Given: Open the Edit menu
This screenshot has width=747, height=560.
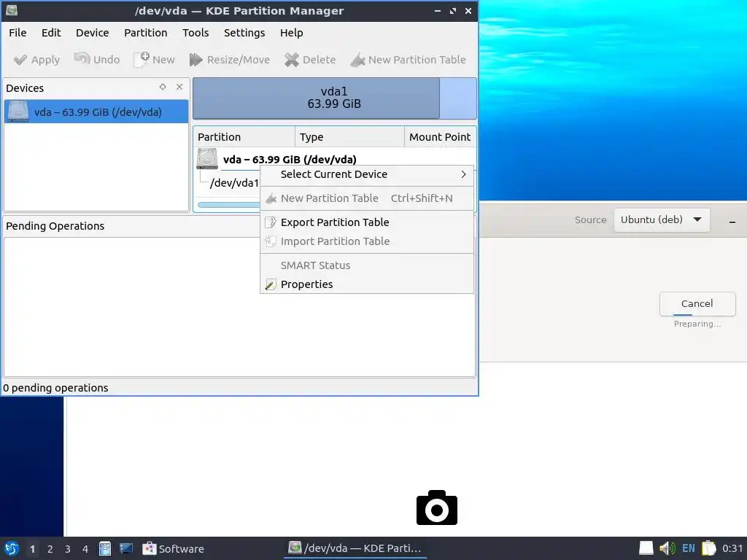Looking at the screenshot, I should (51, 33).
